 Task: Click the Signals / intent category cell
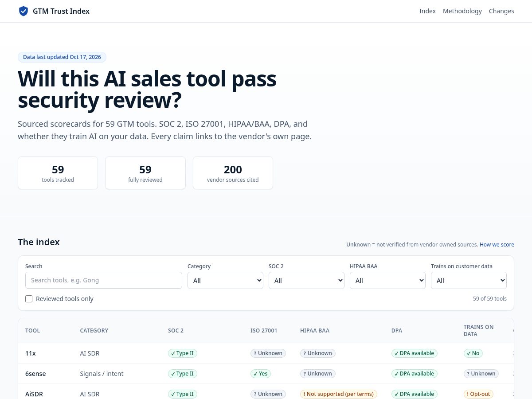[102, 374]
